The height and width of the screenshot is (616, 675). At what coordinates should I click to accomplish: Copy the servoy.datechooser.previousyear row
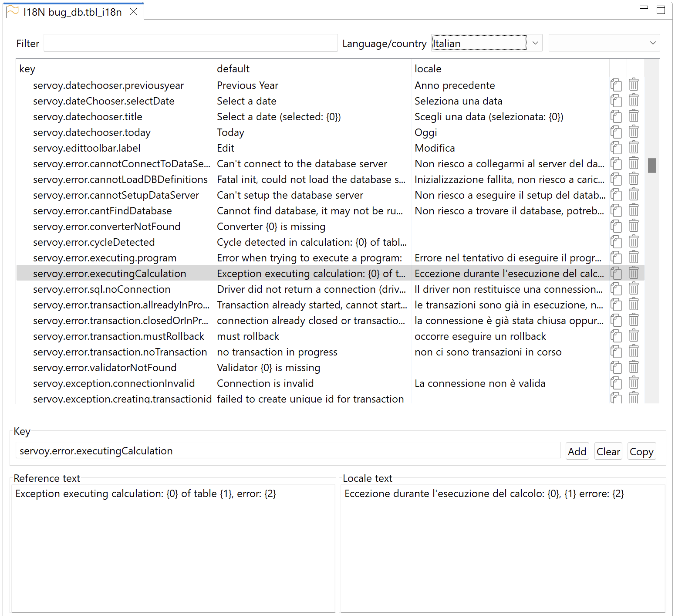point(616,85)
